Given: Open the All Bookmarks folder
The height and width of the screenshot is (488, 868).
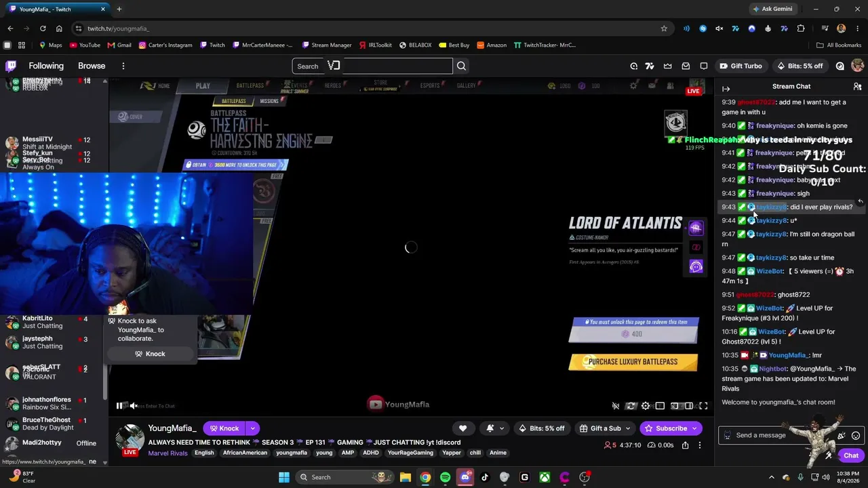Looking at the screenshot, I should coord(839,45).
